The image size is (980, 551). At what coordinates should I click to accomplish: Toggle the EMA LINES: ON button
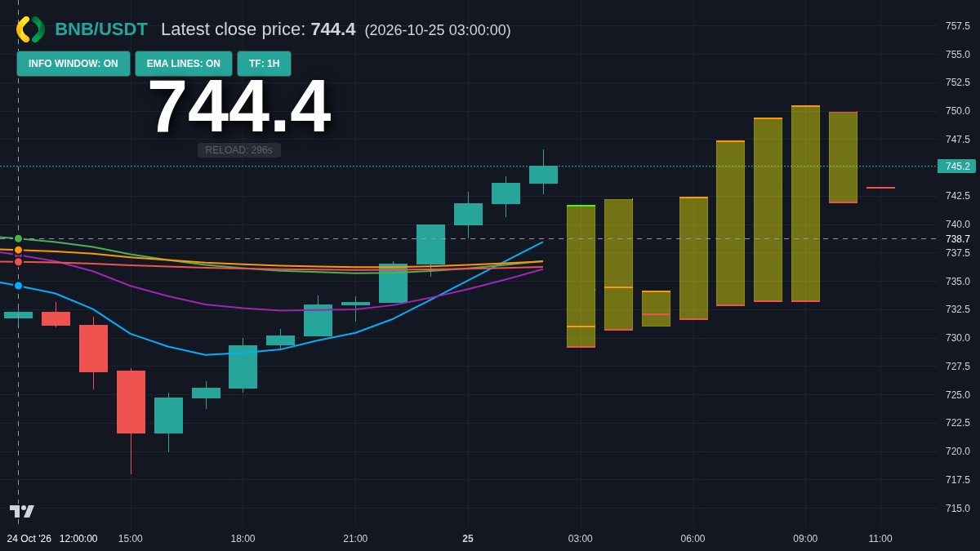point(184,64)
